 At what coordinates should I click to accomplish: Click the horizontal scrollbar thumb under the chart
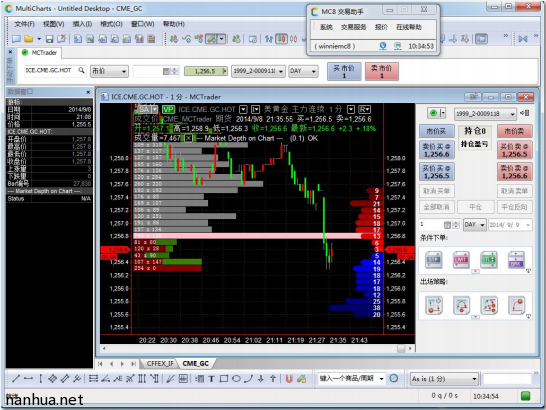[x=401, y=348]
